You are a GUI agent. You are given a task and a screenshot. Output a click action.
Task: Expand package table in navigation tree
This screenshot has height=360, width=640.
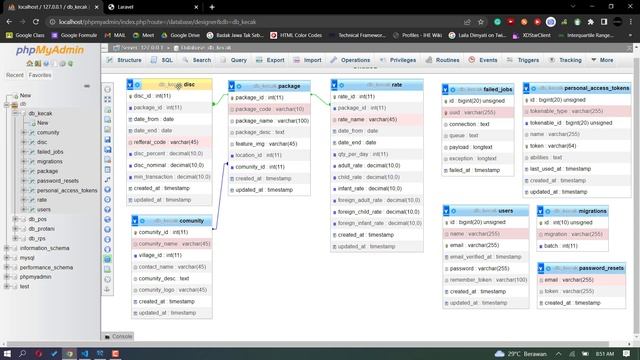[24, 171]
